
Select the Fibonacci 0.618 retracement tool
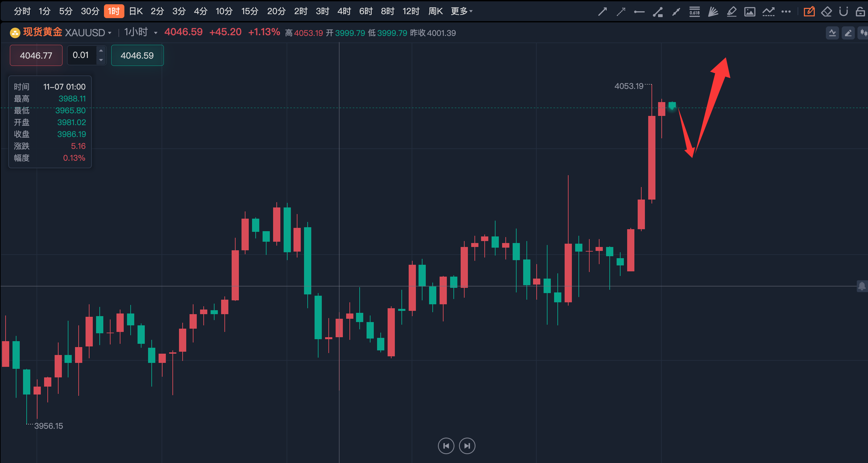click(695, 12)
